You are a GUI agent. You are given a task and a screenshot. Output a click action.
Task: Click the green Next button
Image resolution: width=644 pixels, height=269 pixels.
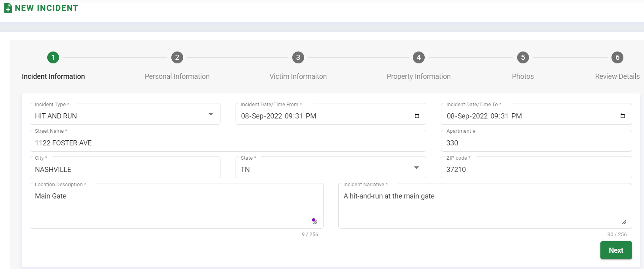[x=616, y=250]
